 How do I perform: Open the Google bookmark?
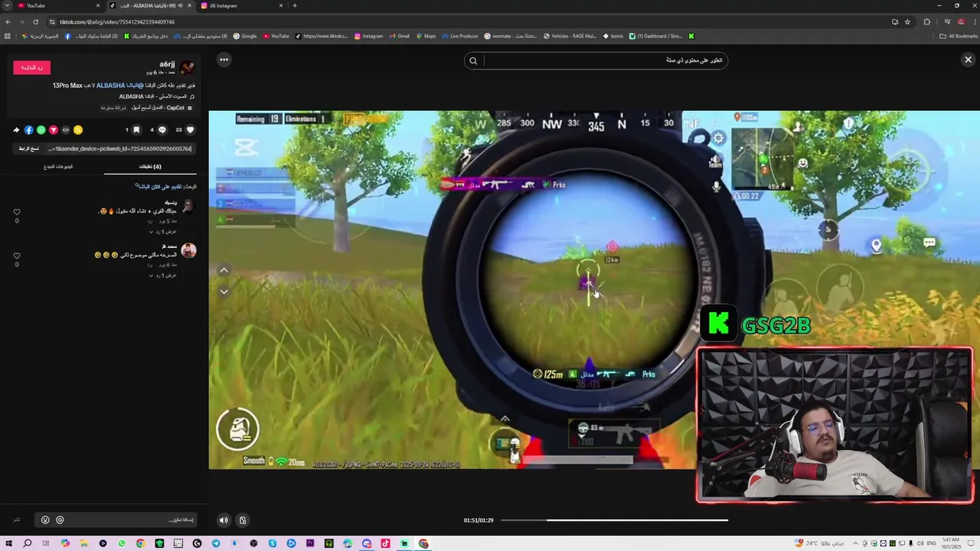(x=245, y=36)
